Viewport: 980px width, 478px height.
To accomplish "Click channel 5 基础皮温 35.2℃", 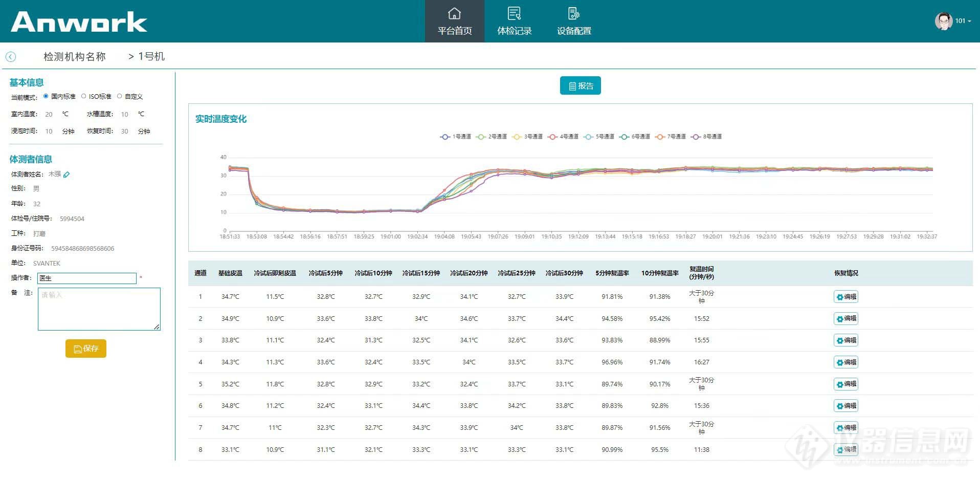I will [x=230, y=384].
